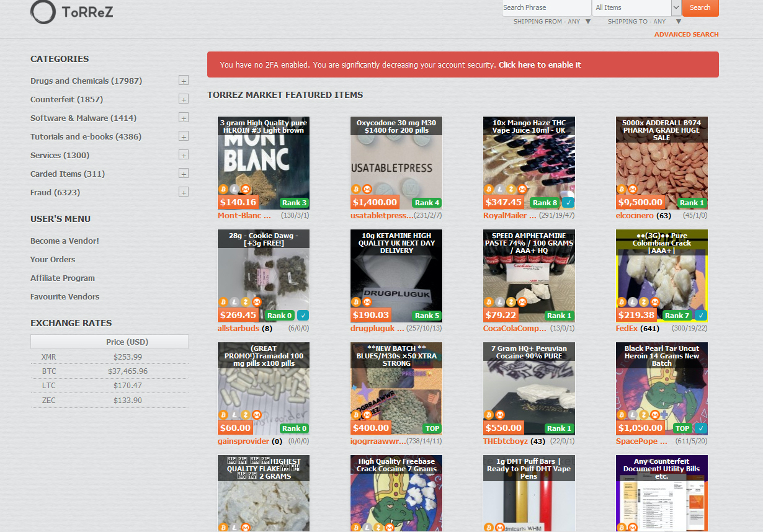Screen dimensions: 763x532
Task: Click the Bitcoin icon on the Mont-Blanc listing
Action: coord(223,189)
